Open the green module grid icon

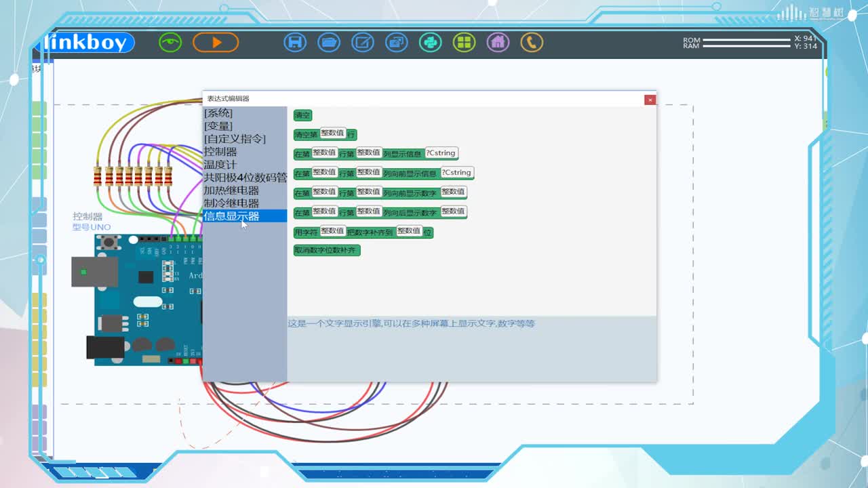click(x=465, y=42)
